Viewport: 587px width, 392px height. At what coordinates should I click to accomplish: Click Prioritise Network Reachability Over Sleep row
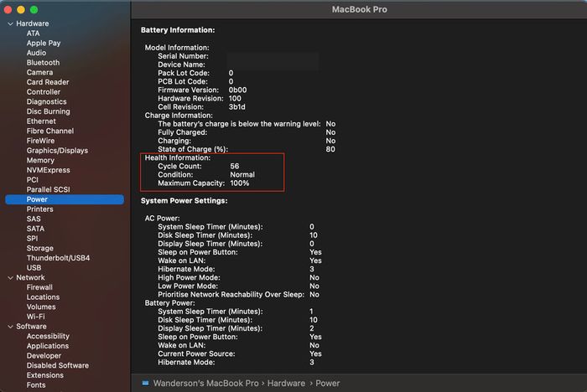click(238, 295)
